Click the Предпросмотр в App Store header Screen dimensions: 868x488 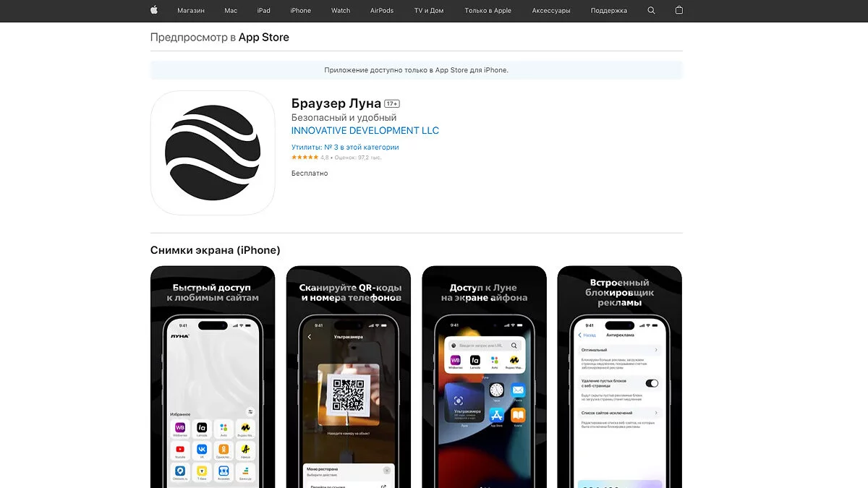(x=220, y=38)
